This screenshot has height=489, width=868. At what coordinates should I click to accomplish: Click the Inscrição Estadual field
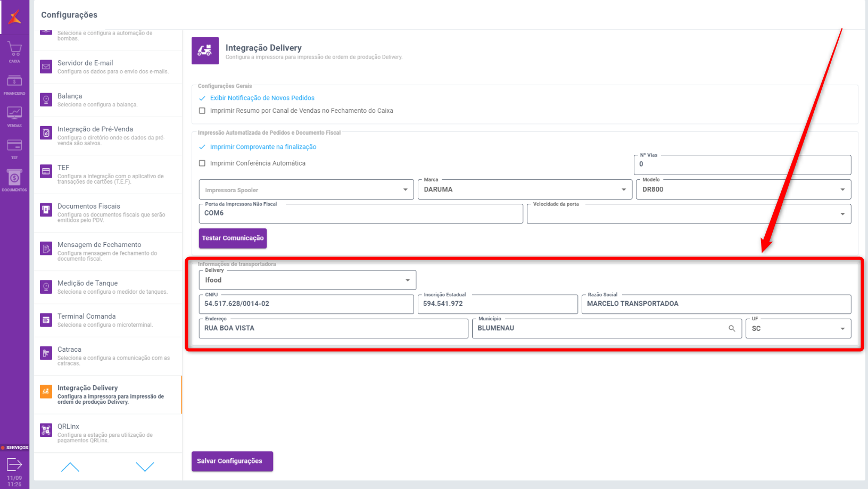[x=498, y=304]
